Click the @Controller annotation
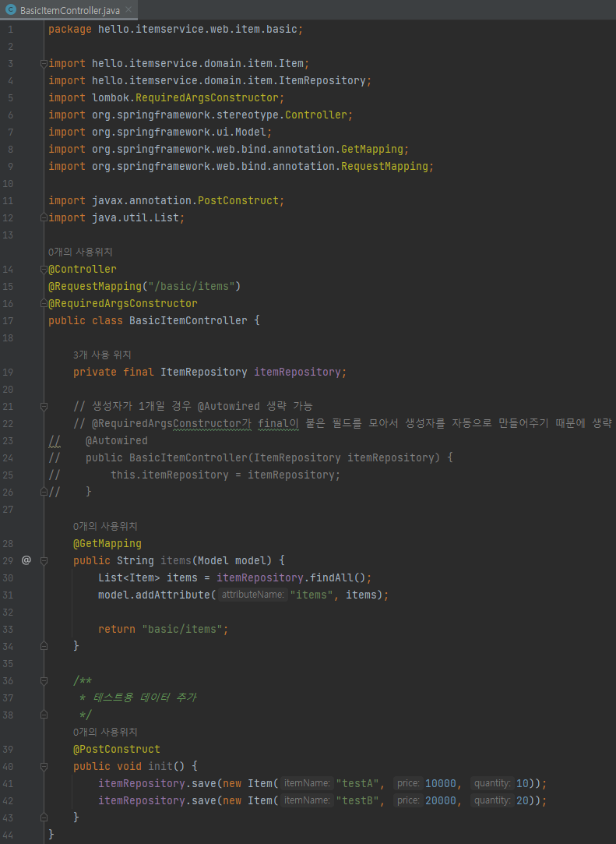The width and height of the screenshot is (616, 844). point(83,269)
